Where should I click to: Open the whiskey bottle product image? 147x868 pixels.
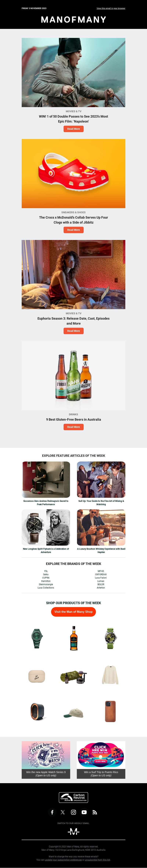click(74, 638)
